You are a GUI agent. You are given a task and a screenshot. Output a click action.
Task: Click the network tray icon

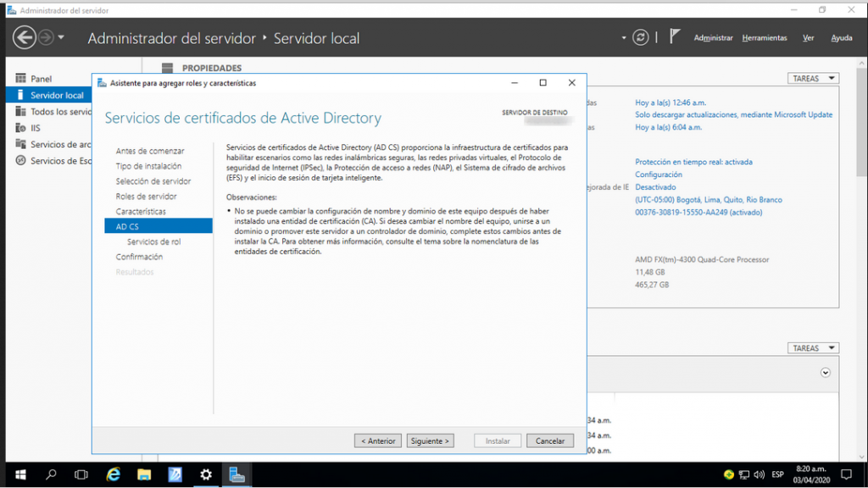point(744,474)
